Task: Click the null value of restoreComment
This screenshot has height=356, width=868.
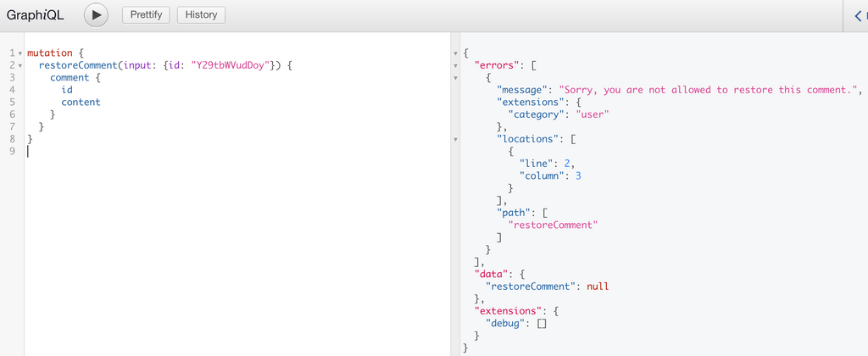Action: (x=598, y=286)
